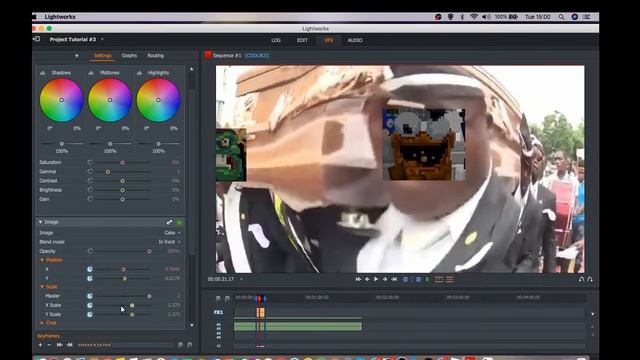Click the Shadows color wheel
This screenshot has width=640, height=360.
point(62,100)
